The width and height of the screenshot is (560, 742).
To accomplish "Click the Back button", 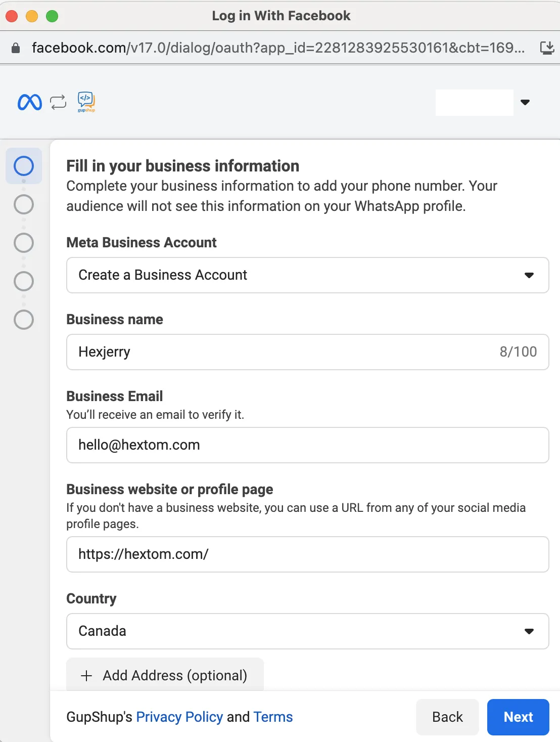I will (447, 717).
